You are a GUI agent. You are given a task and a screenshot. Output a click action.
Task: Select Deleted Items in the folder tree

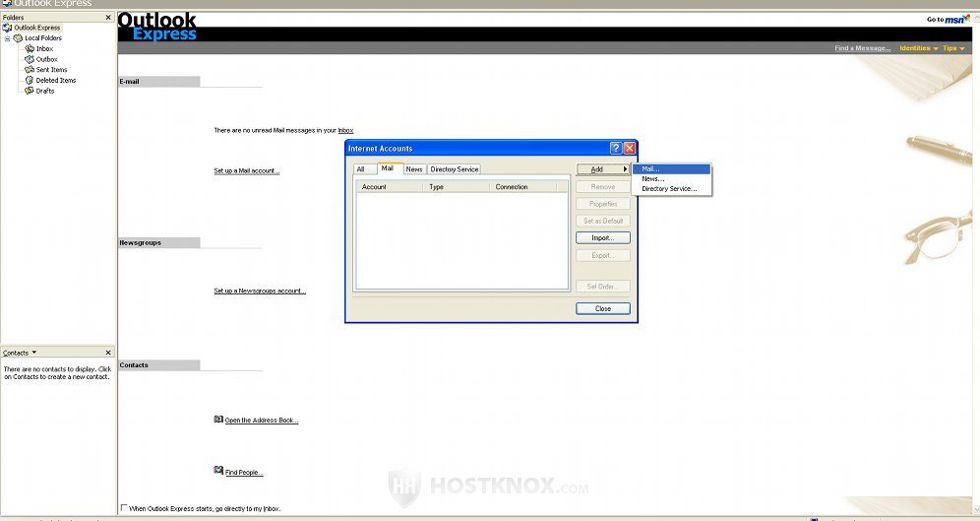tap(56, 81)
